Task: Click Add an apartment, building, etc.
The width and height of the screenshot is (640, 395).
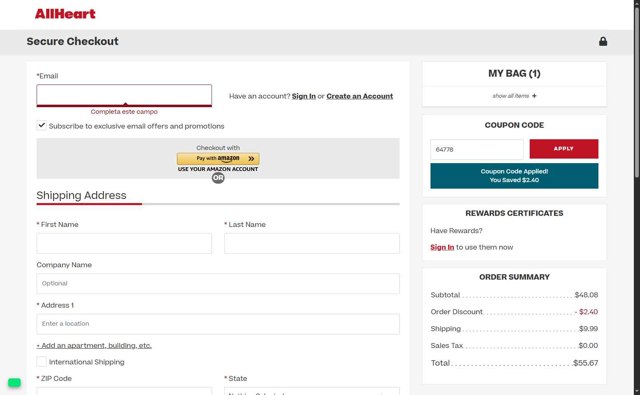Action: pyautogui.click(x=94, y=346)
